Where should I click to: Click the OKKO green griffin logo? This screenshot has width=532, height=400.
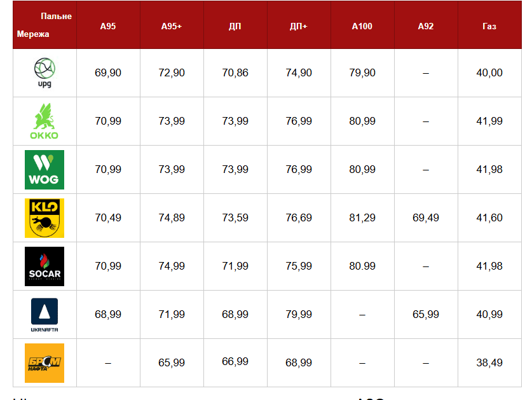pos(44,121)
